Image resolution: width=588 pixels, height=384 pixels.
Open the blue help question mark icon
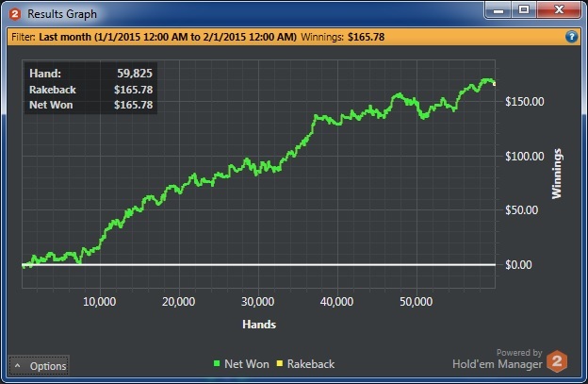[x=571, y=37]
